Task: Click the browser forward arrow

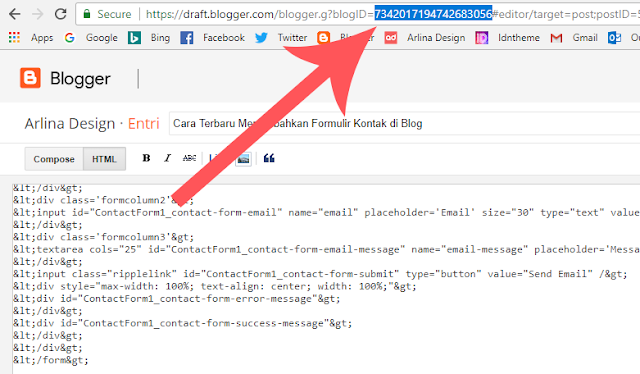Action: 38,14
